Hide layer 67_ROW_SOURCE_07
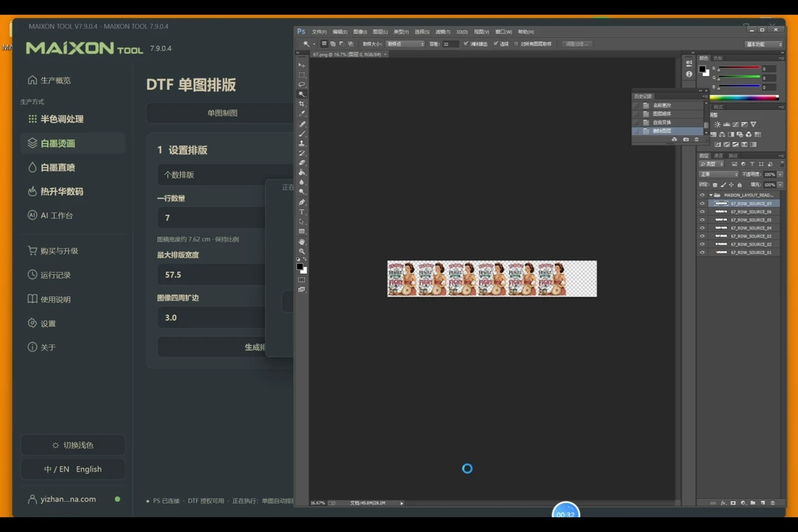This screenshot has height=532, width=798. [702, 203]
